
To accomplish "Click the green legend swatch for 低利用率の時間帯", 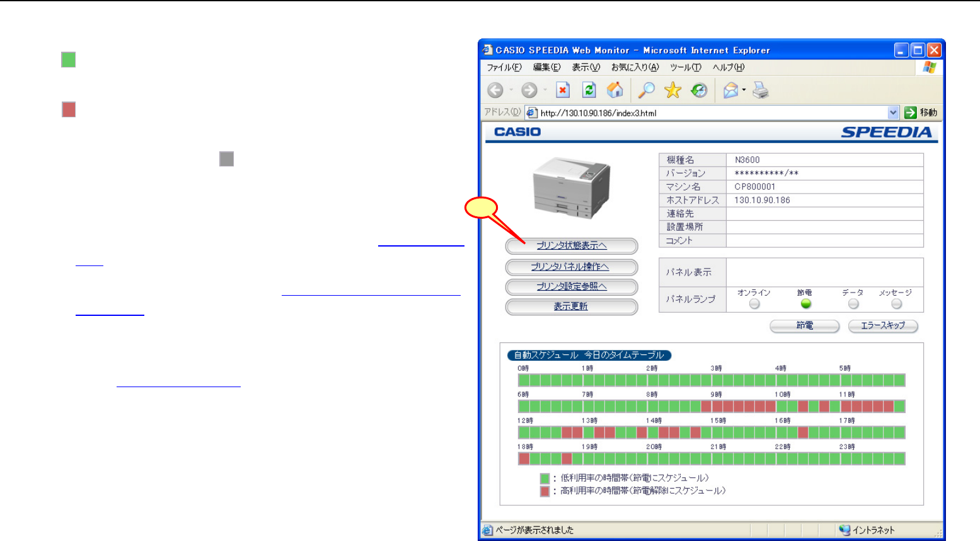I will [x=545, y=479].
